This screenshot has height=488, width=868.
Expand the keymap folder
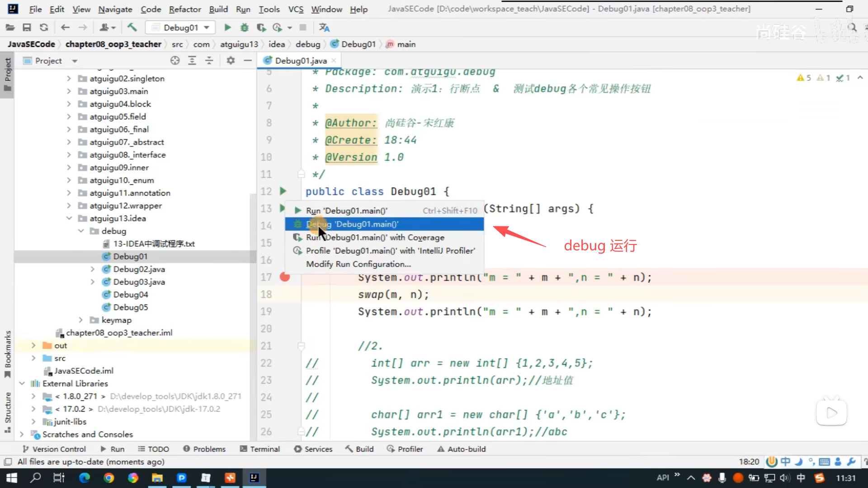point(81,320)
